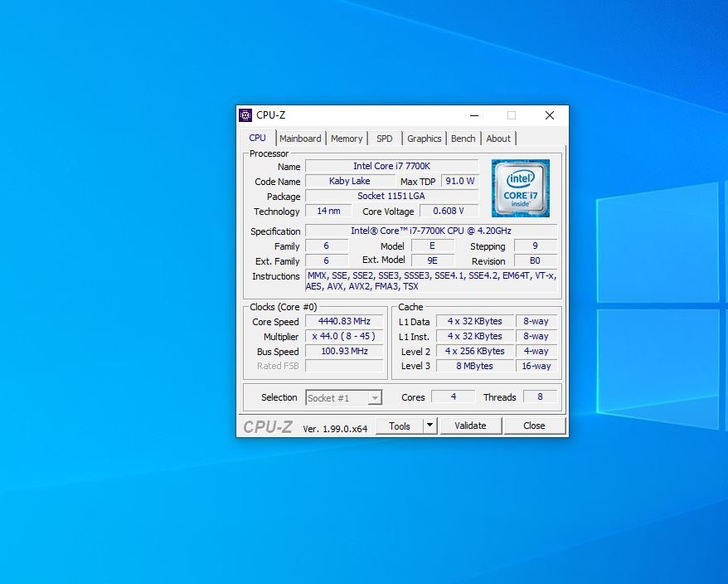Click the Intel Core i7 logo image
The width and height of the screenshot is (728, 584).
pyautogui.click(x=521, y=188)
